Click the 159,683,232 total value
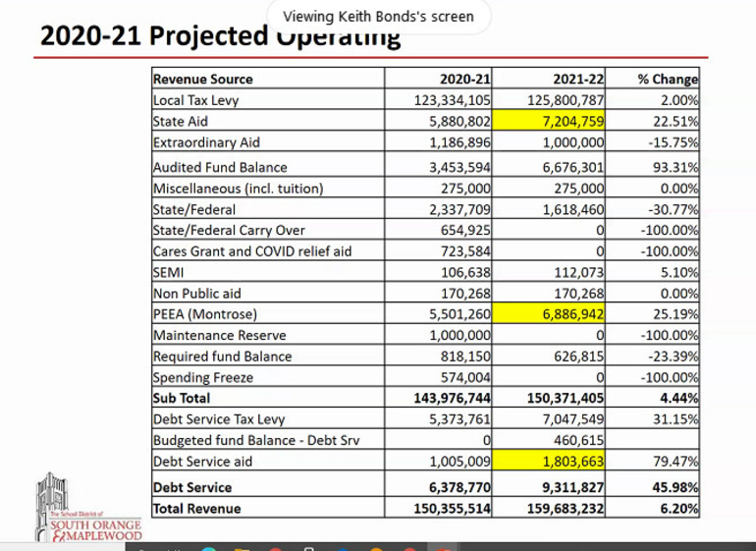Screen dimensions: 756x551 566,509
